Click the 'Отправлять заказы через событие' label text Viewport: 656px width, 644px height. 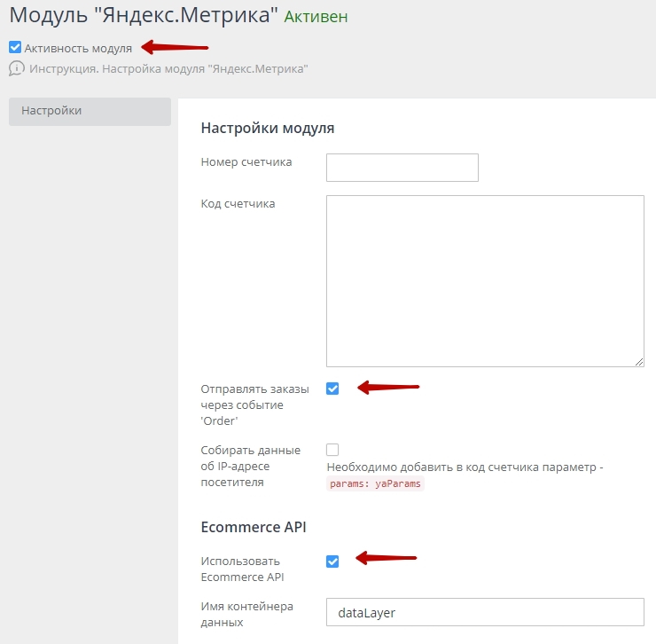(x=254, y=404)
